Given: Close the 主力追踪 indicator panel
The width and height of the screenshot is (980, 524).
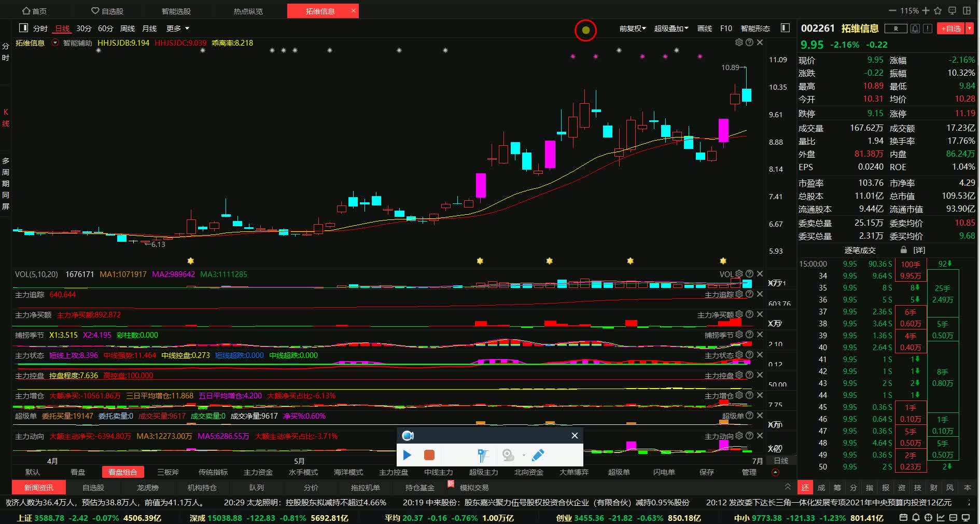Looking at the screenshot, I should [x=760, y=294].
